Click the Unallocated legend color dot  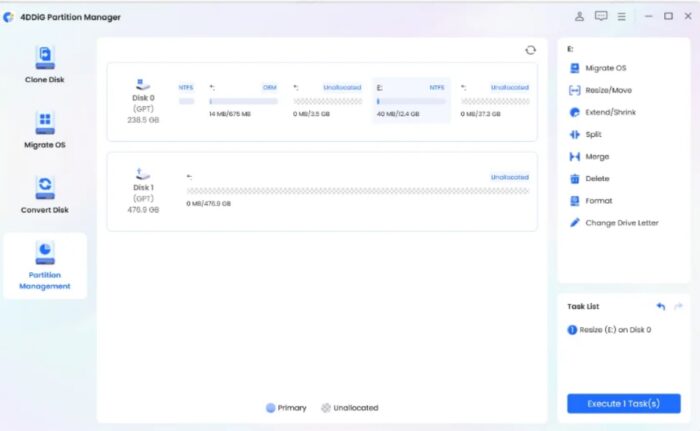pos(326,408)
